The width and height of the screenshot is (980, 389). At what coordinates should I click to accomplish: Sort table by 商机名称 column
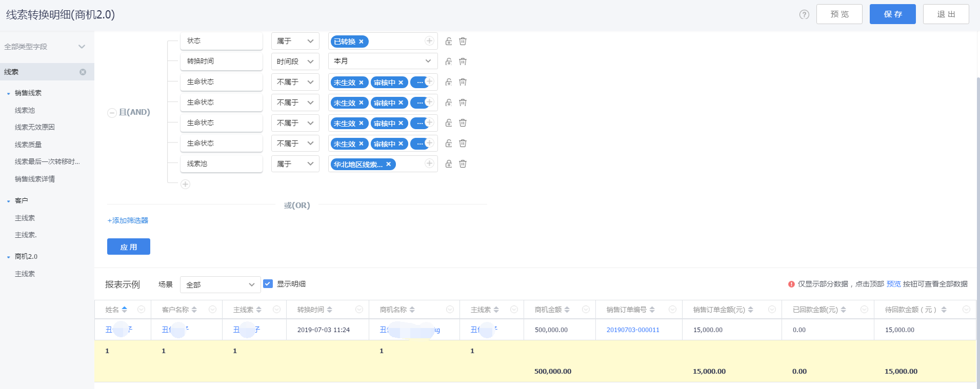(412, 310)
